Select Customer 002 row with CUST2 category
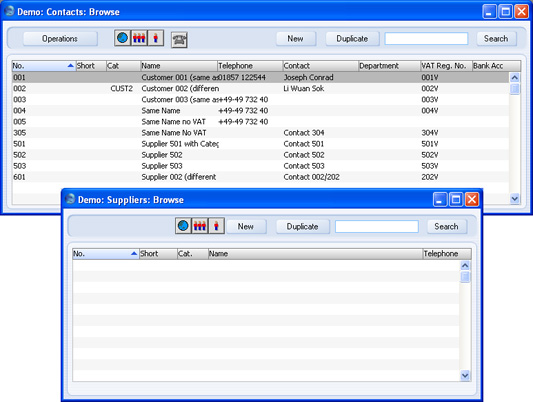 pyautogui.click(x=260, y=89)
